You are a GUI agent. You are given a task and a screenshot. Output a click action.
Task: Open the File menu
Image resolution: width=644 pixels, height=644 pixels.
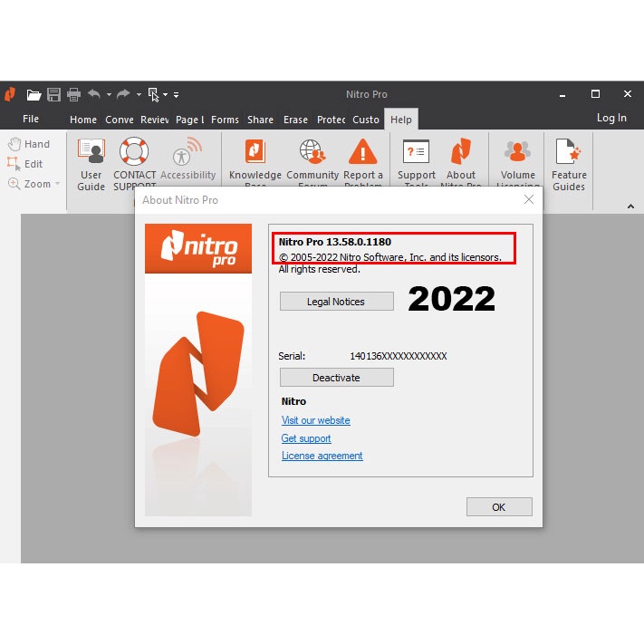point(31,119)
